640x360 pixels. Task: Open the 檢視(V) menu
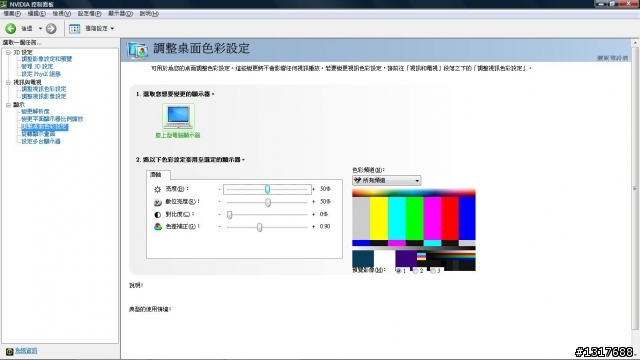point(61,13)
